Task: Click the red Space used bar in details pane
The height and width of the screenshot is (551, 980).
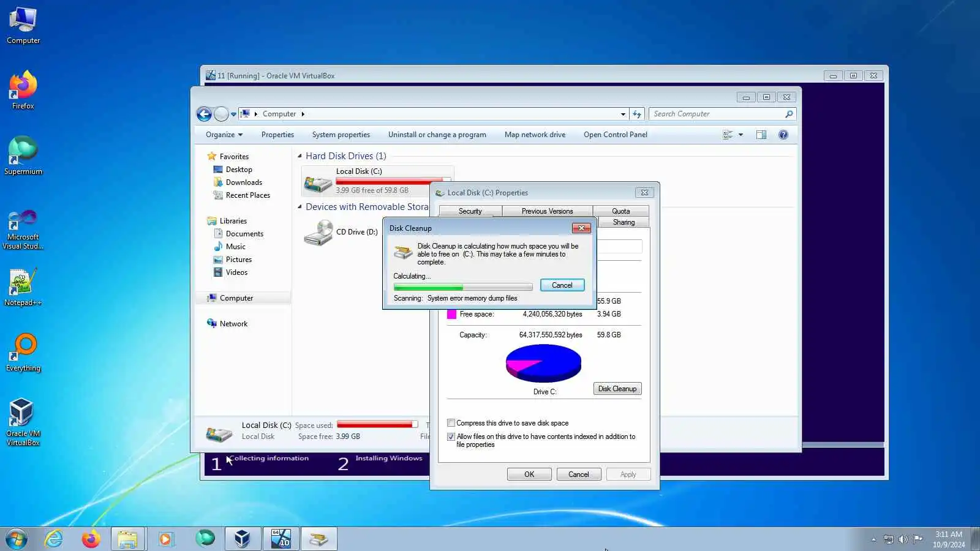Action: 377,425
